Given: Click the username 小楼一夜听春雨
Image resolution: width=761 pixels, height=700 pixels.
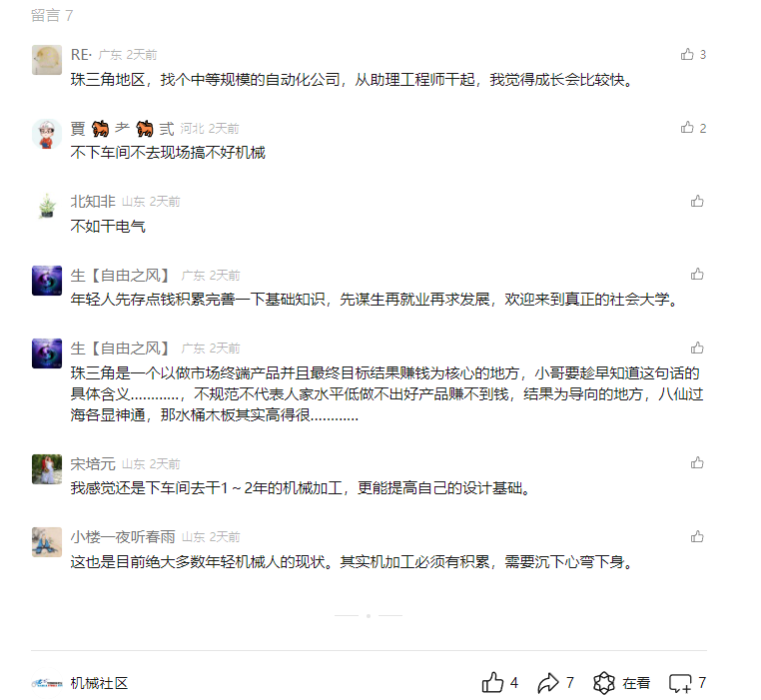Looking at the screenshot, I should point(123,536).
